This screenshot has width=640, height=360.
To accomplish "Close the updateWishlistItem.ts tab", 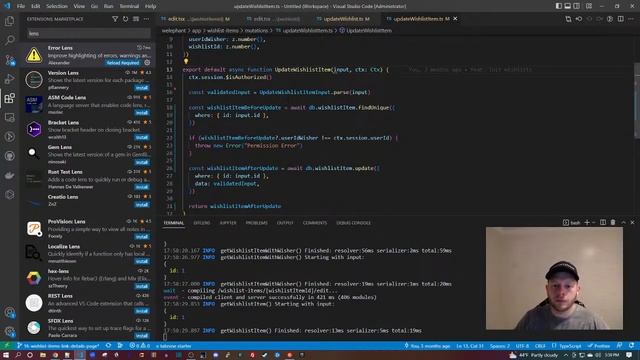I will pyautogui.click(x=455, y=19).
